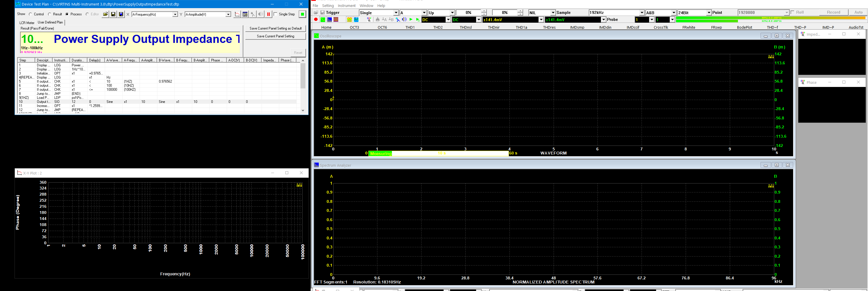Expand the Y axis A-Amplitude(V) dropdown
This screenshot has height=291, width=868.
point(228,14)
